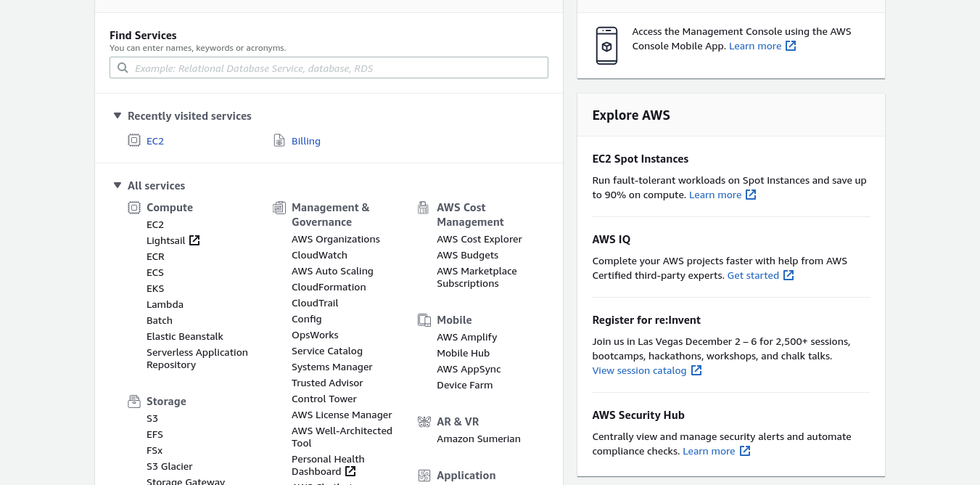Click the Management & Governance category icon
This screenshot has width=980, height=485.
pyautogui.click(x=279, y=208)
